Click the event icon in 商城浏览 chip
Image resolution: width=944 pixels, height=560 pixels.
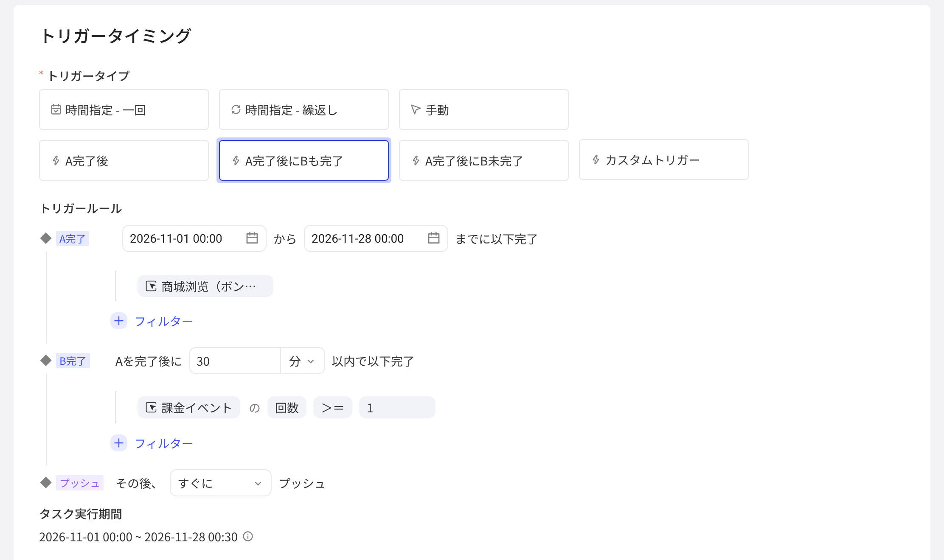point(151,286)
